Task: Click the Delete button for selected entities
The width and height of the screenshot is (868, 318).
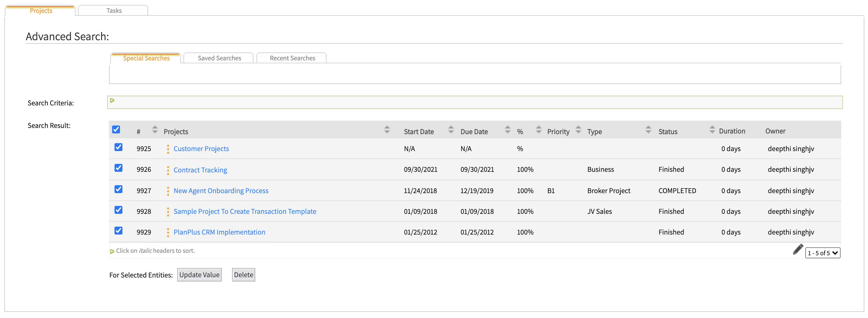Action: 243,275
